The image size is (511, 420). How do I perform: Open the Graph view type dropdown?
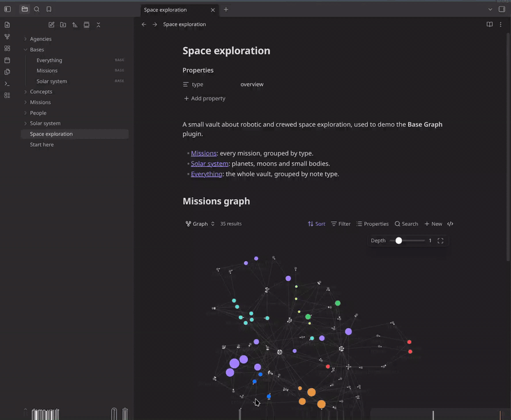(x=200, y=223)
